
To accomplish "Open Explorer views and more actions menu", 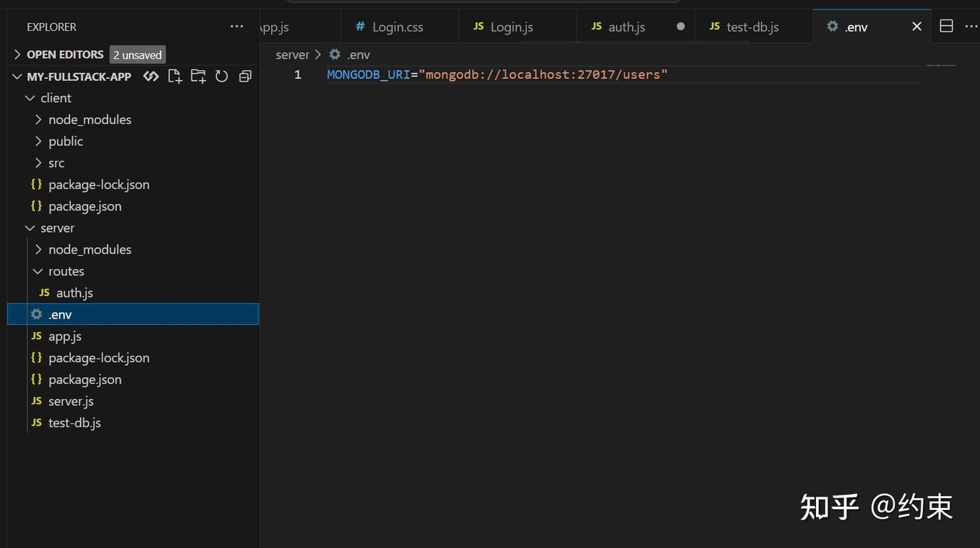I will point(237,27).
